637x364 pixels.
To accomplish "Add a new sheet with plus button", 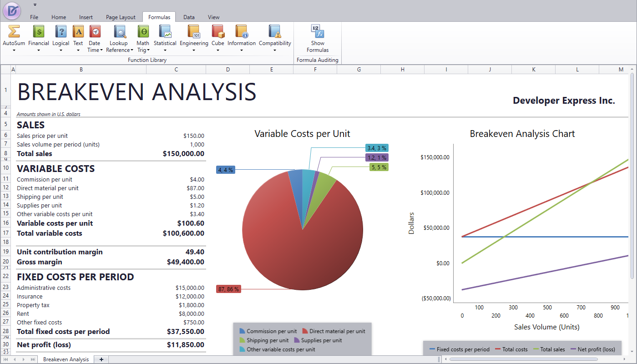I will pyautogui.click(x=101, y=359).
